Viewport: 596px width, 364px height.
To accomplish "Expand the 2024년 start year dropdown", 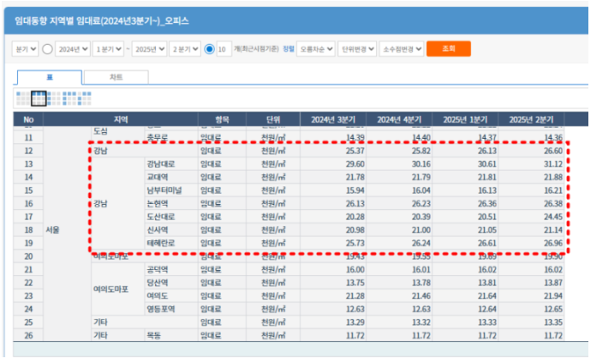I will [74, 49].
